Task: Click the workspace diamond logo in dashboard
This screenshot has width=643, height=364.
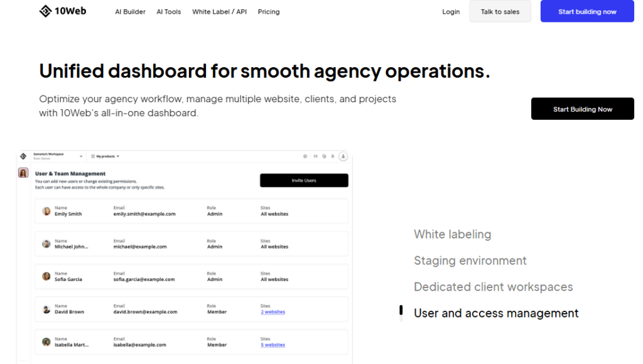Action: click(x=24, y=156)
